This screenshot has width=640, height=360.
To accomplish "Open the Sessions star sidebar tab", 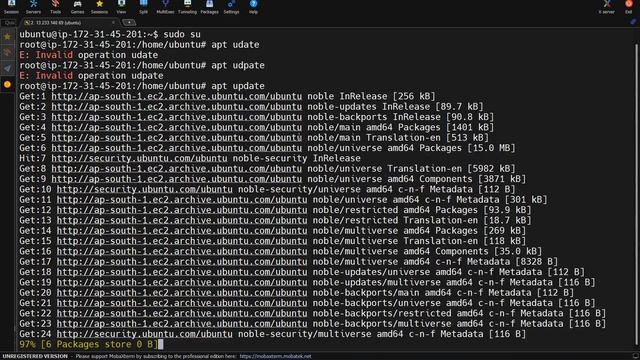I will 7,37.
